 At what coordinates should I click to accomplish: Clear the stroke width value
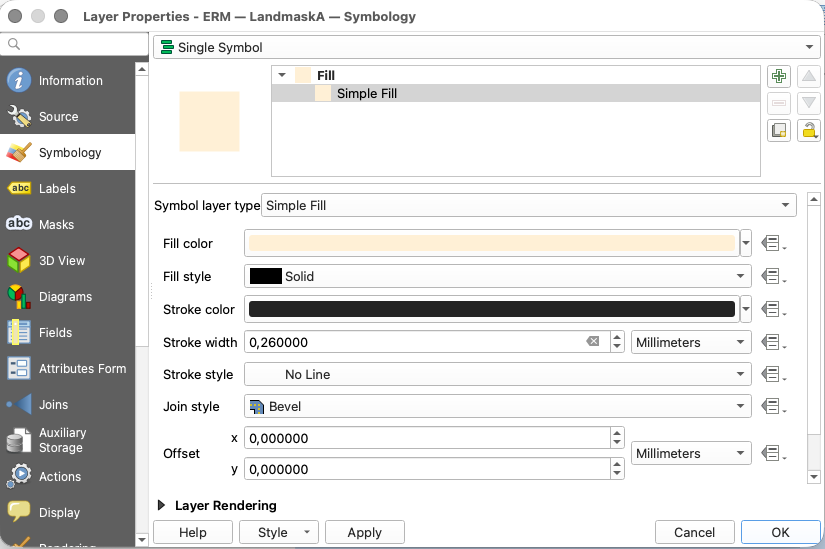click(x=593, y=342)
